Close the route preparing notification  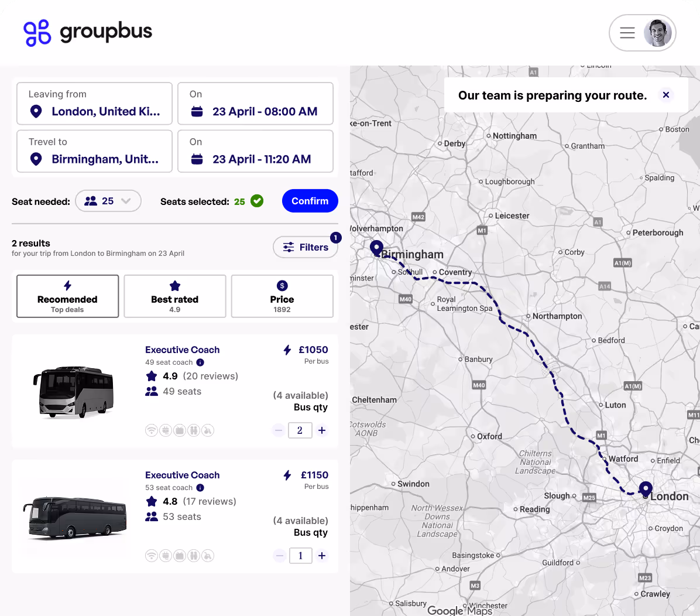[665, 95]
